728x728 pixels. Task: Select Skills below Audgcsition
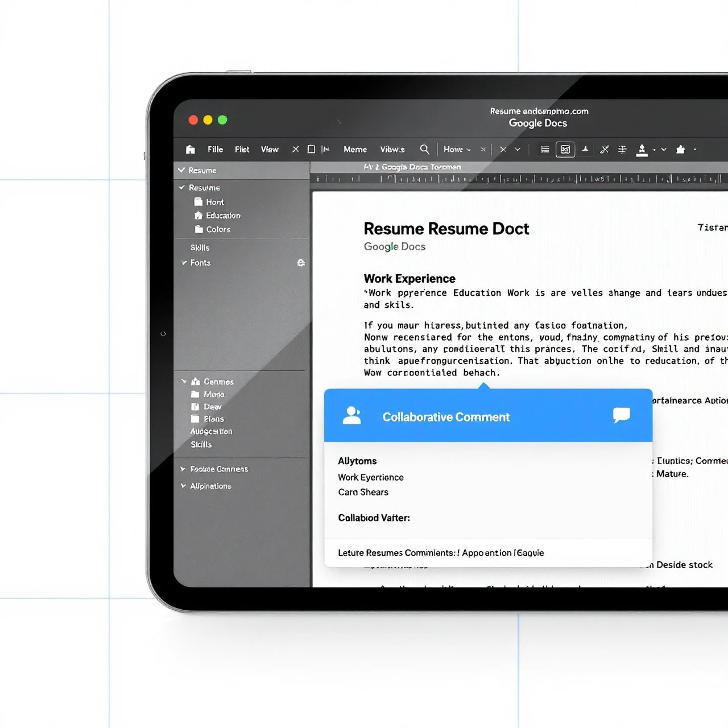(x=201, y=444)
